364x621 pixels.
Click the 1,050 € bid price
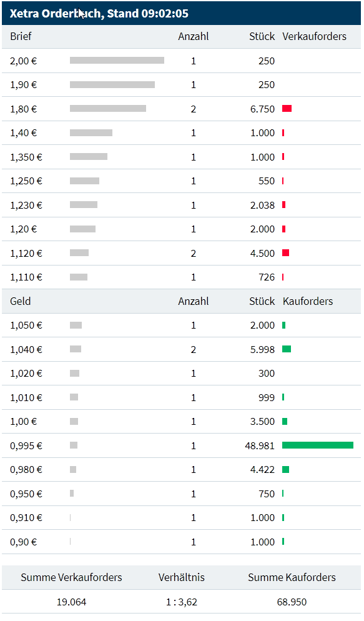26,325
